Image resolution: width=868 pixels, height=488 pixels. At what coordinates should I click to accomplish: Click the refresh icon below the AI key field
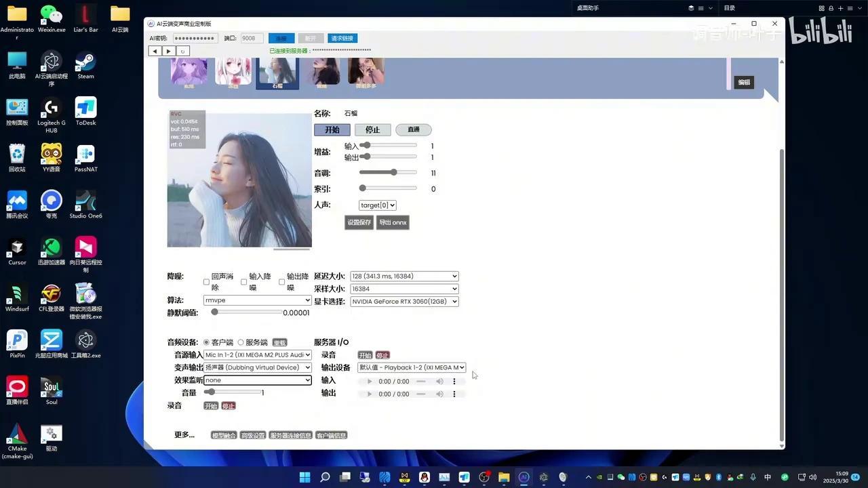(x=182, y=51)
